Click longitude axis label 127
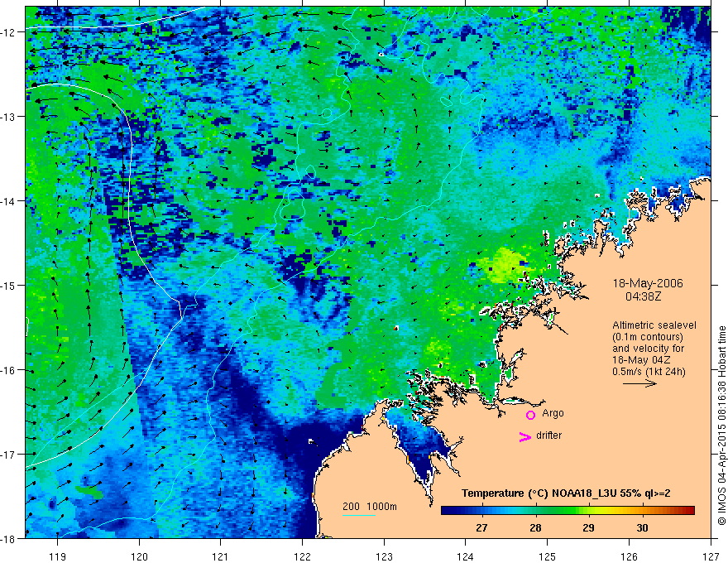The image size is (728, 563). (x=711, y=556)
